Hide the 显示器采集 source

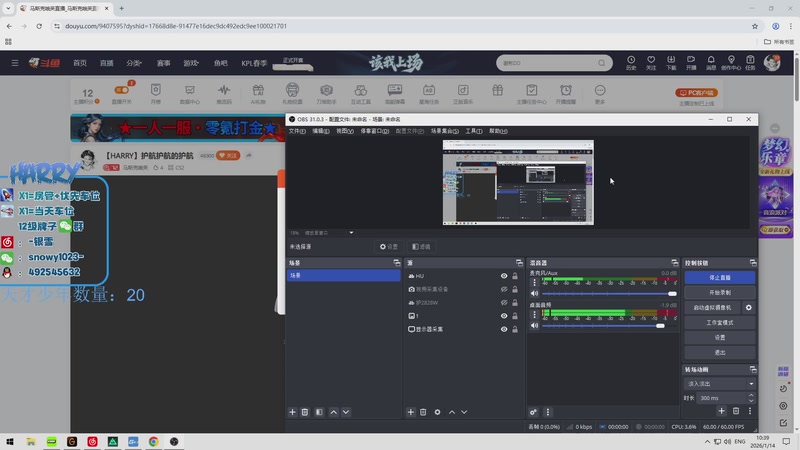coord(504,329)
